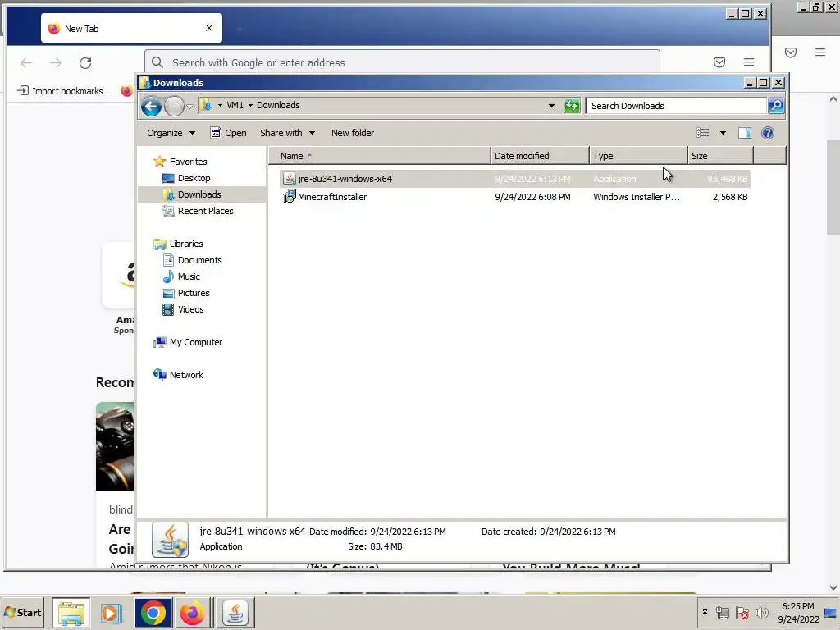Viewport: 840px width, 630px height.
Task: Toggle the preview pane
Action: (x=745, y=133)
